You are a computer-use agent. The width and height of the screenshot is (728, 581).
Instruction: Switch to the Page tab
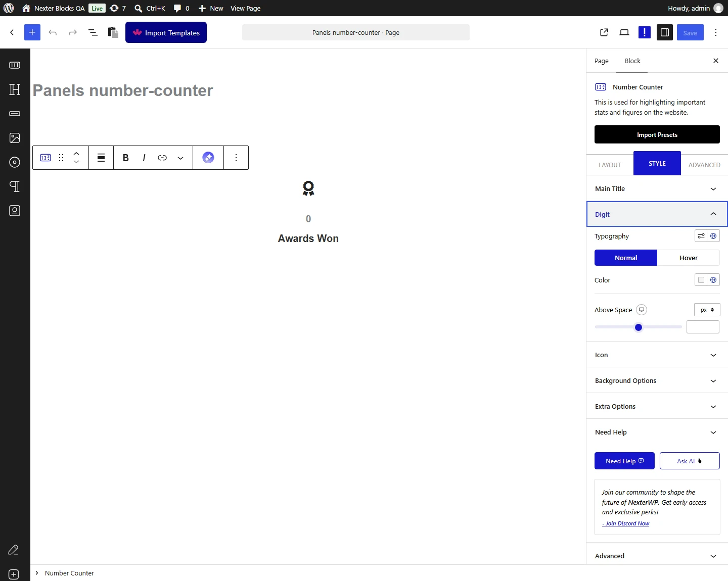602,61
